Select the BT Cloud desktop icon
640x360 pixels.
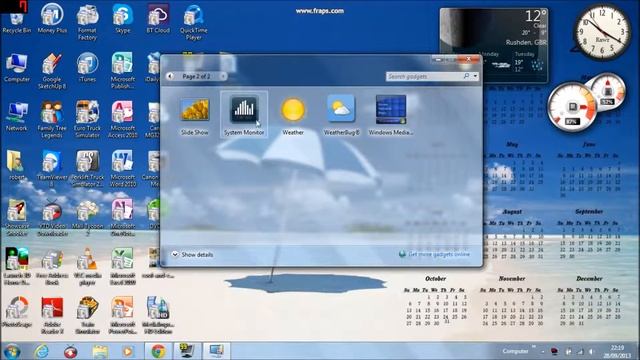tap(158, 18)
